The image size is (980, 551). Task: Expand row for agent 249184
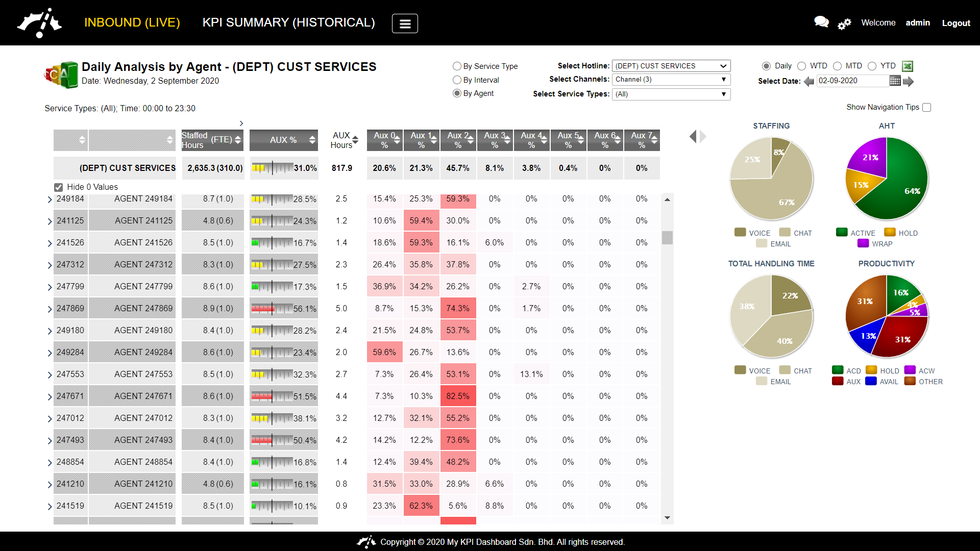coord(50,199)
